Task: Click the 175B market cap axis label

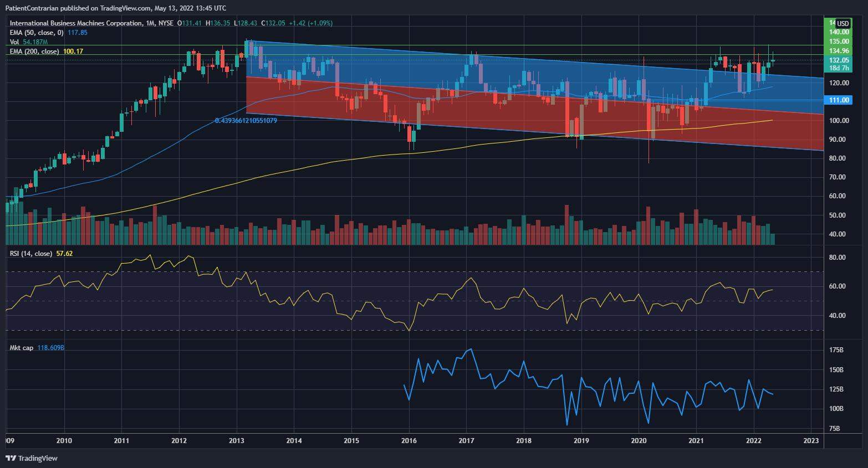Action: 836,350
